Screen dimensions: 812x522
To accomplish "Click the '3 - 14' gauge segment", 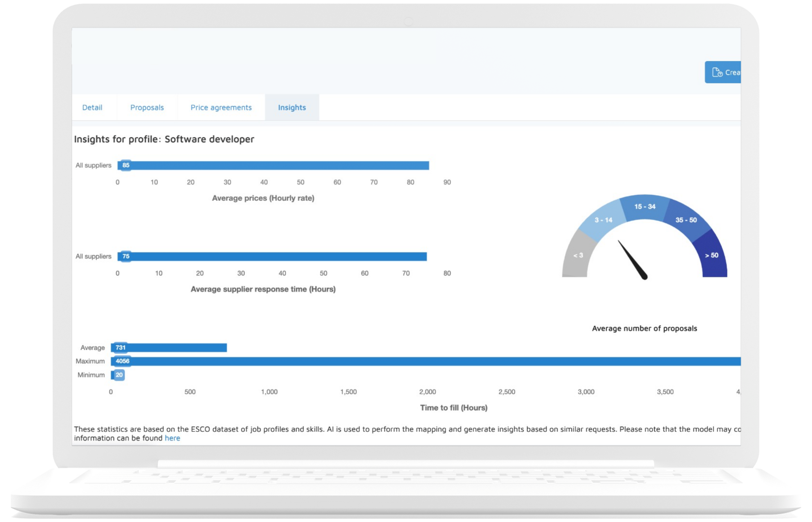I will pos(603,220).
